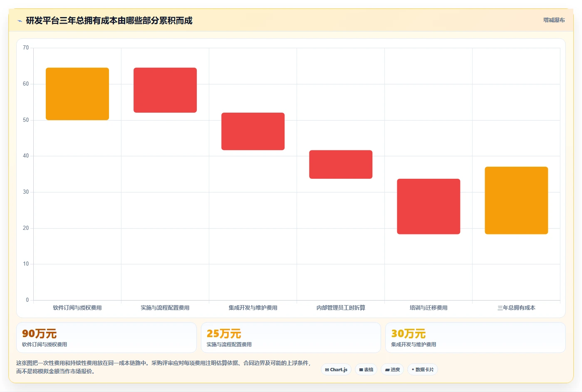The image size is (582, 392).
Task: Open the 25万元 data card
Action: (291, 338)
